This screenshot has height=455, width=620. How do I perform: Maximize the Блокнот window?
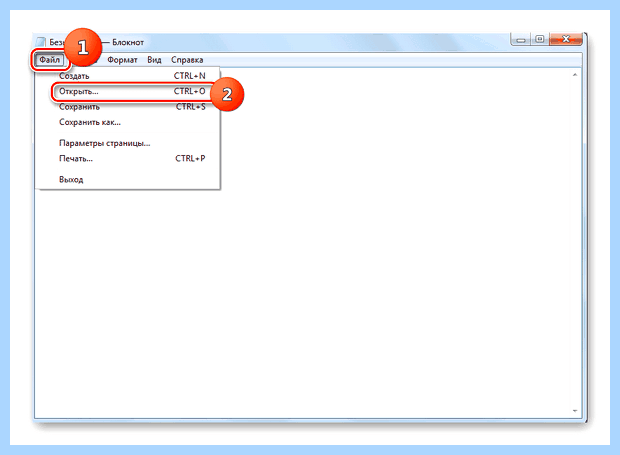[540, 40]
